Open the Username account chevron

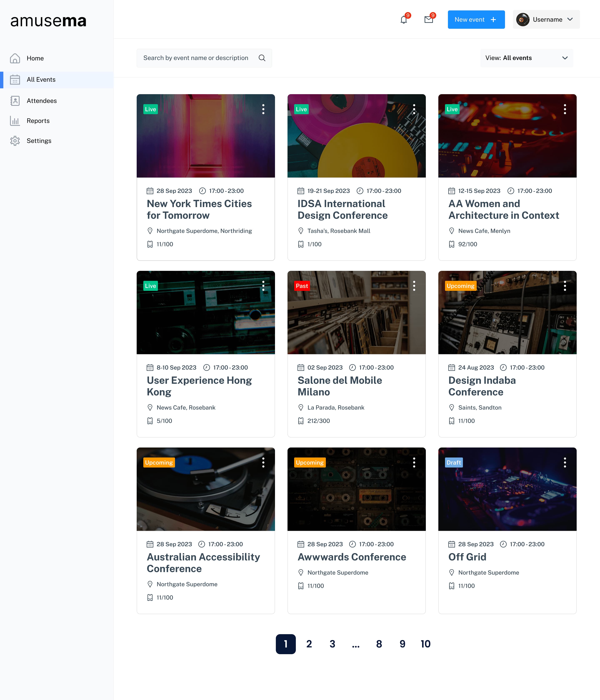(570, 20)
